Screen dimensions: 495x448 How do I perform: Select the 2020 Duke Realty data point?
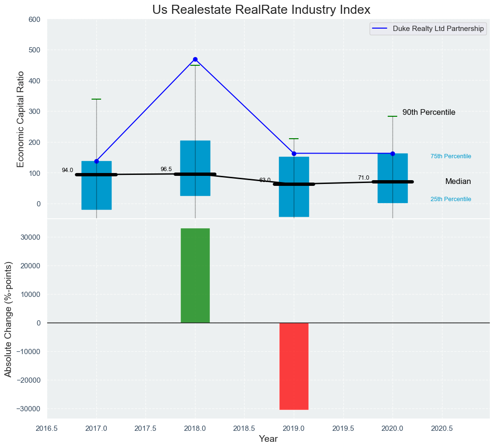pyautogui.click(x=392, y=153)
